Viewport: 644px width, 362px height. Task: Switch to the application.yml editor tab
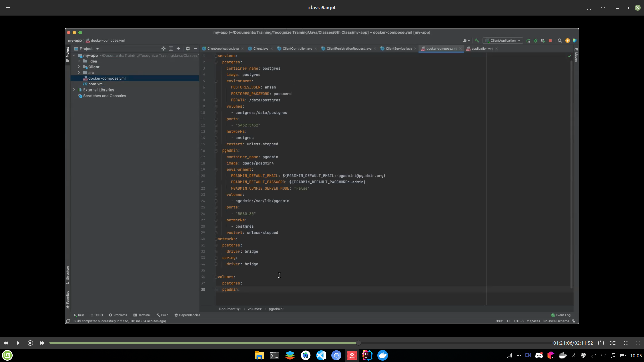point(482,49)
